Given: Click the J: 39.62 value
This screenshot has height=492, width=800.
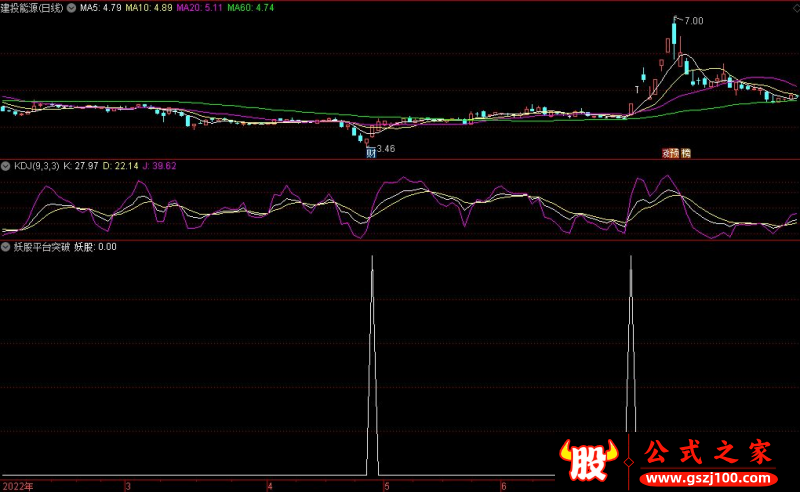Looking at the screenshot, I should click(159, 166).
